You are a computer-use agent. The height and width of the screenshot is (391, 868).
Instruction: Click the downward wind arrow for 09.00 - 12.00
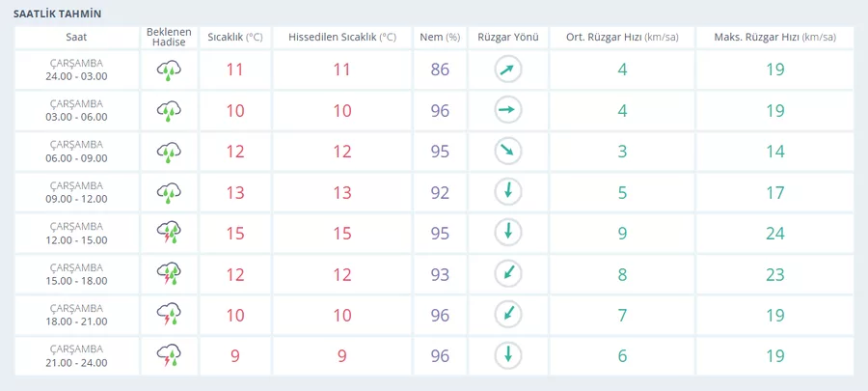(x=507, y=192)
